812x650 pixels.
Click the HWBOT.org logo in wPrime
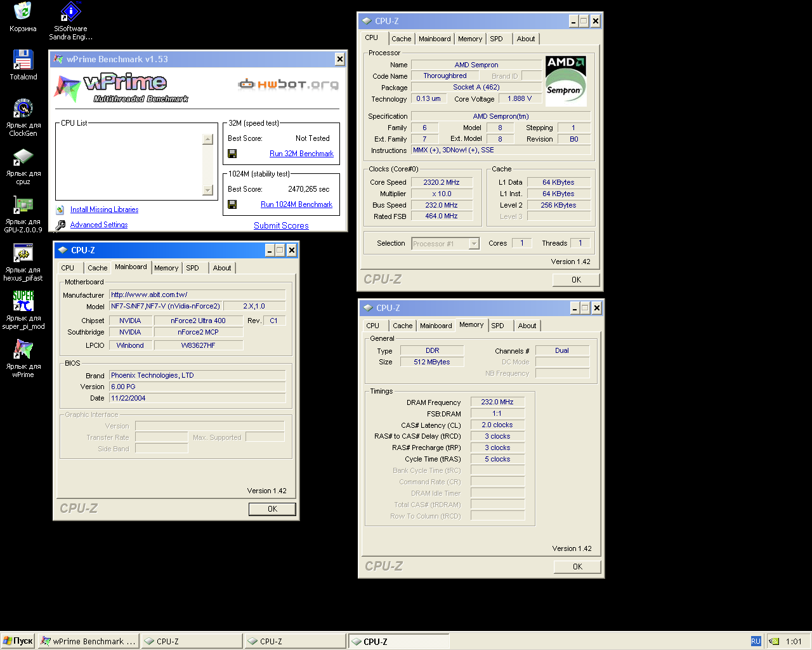pos(288,84)
